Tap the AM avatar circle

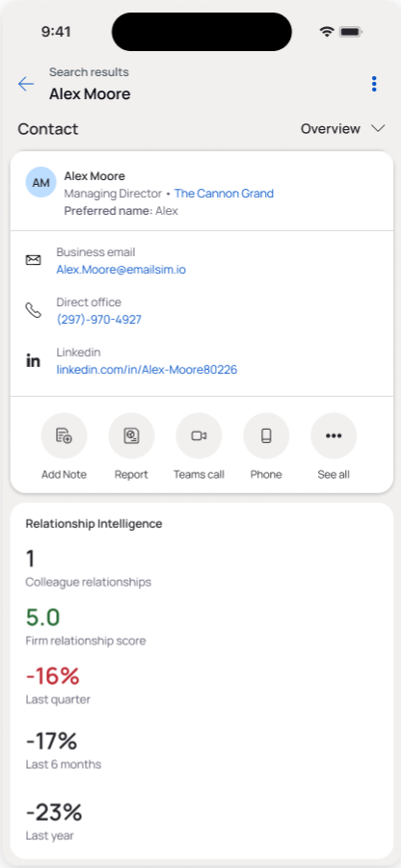click(41, 182)
